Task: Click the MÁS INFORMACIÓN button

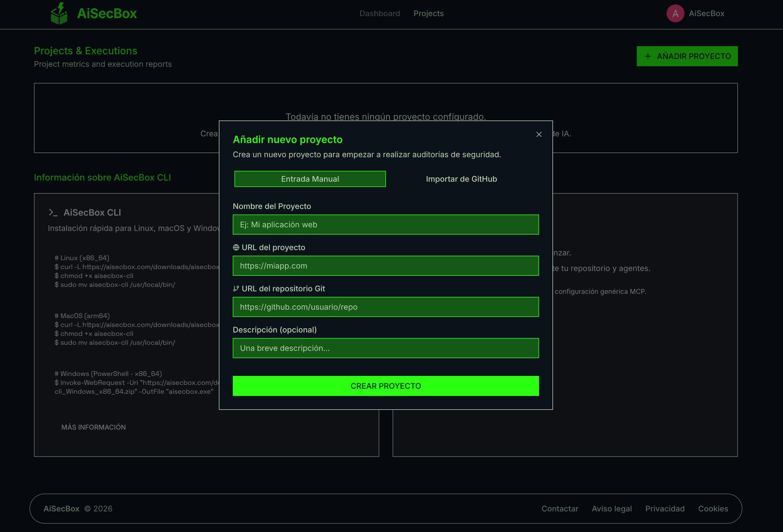Action: coord(93,427)
